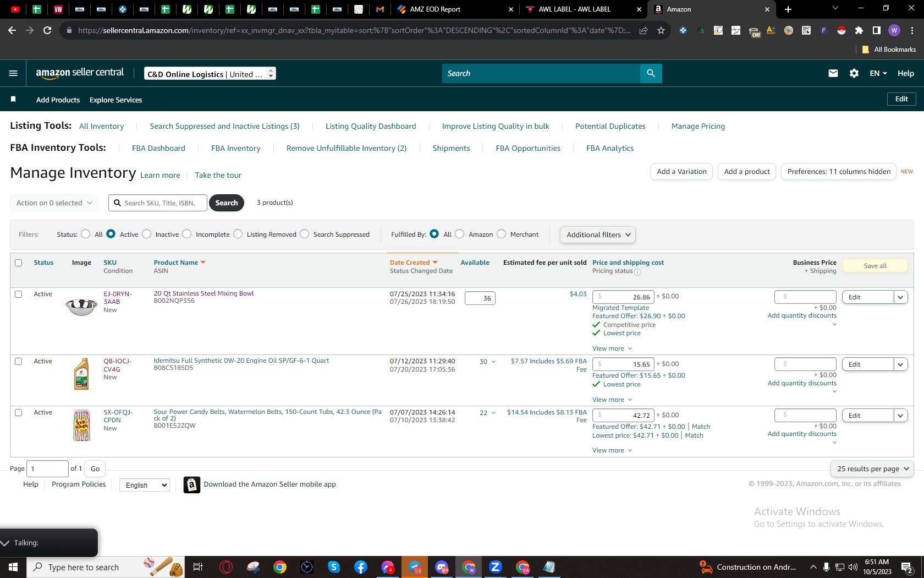Open the Shipments page

(451, 148)
